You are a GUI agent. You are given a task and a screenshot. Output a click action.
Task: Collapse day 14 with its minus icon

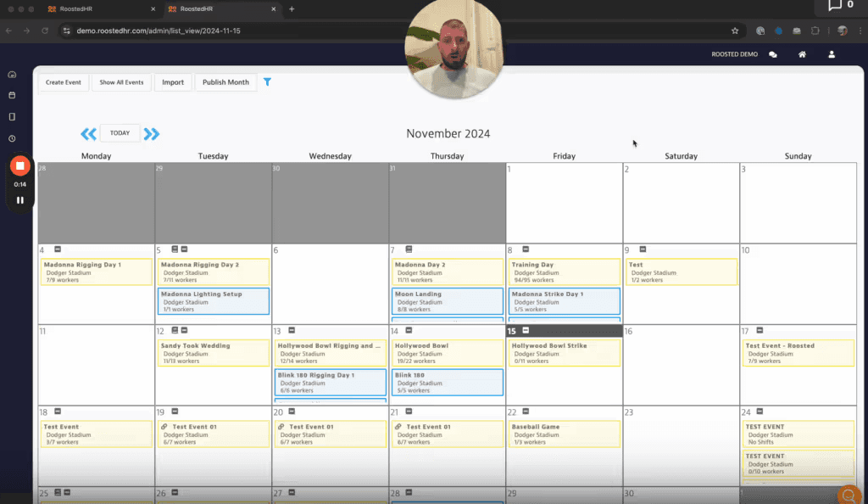(x=409, y=330)
